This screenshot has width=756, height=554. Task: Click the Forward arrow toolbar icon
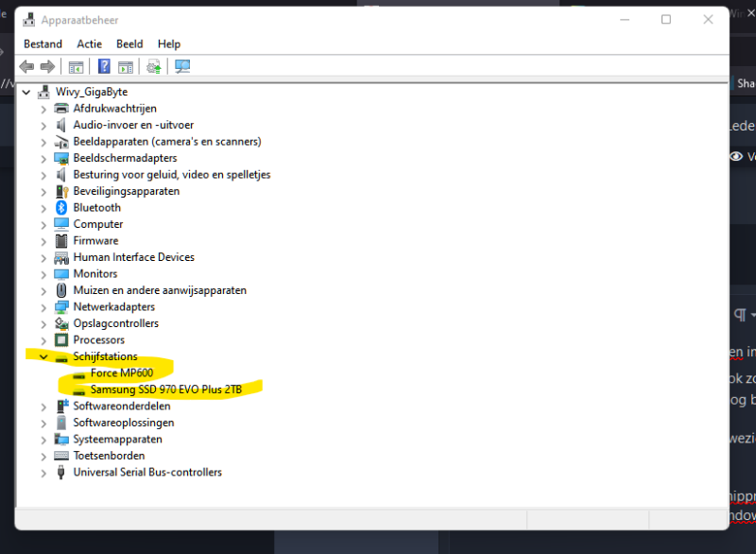pos(46,66)
